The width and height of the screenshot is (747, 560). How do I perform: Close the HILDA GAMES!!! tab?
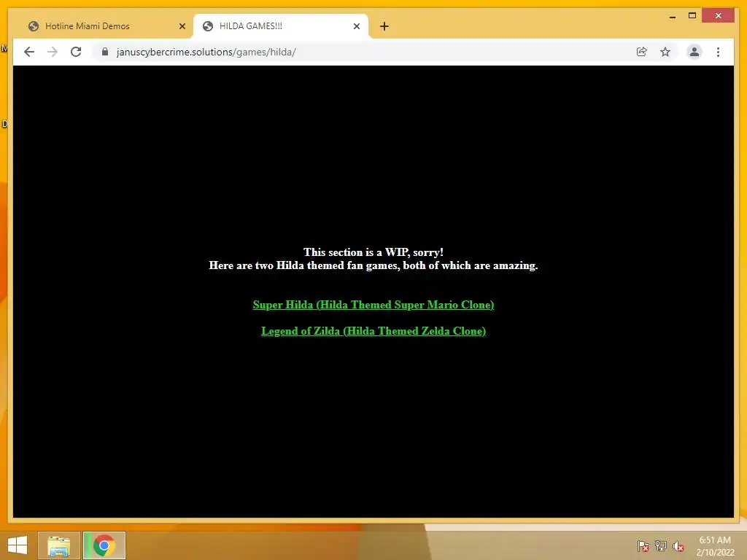(x=356, y=26)
